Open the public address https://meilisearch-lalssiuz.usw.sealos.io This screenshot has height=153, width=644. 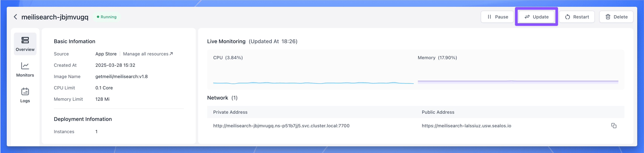tap(467, 126)
